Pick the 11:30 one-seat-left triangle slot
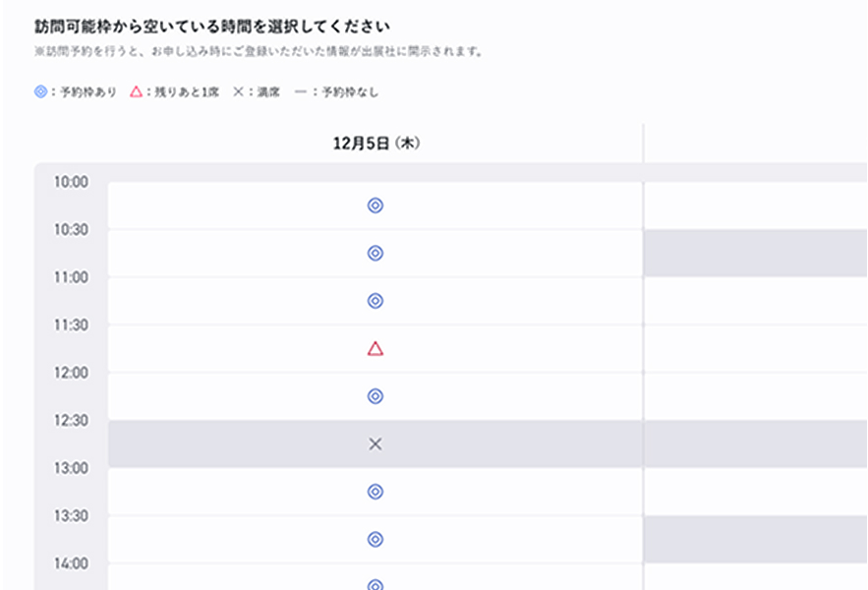Screen dimensions: 868x590 click(375, 348)
